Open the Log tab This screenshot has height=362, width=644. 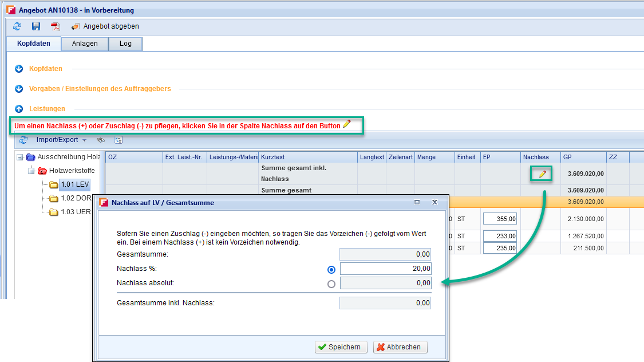point(125,44)
